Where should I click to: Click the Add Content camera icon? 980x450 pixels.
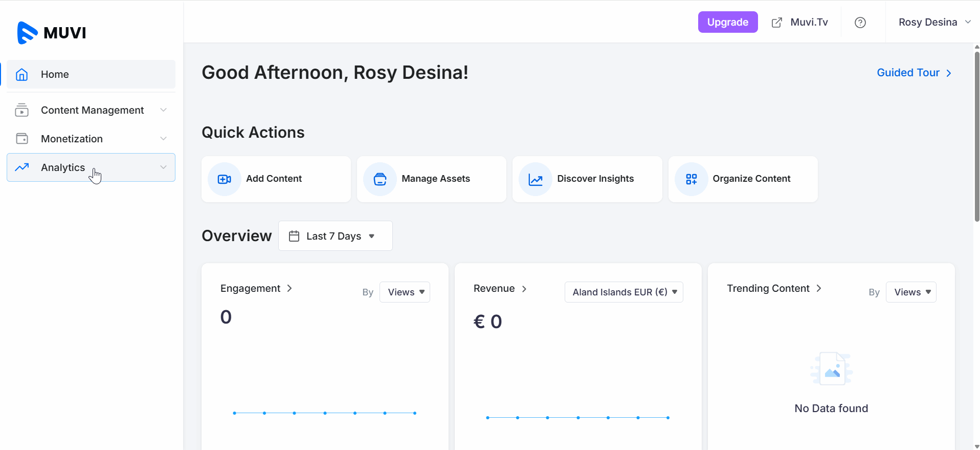[224, 179]
